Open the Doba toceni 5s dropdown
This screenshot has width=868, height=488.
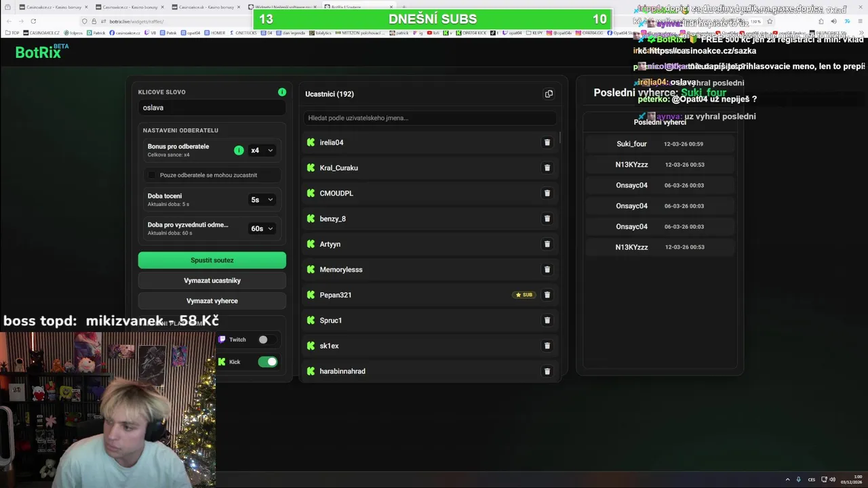262,199
